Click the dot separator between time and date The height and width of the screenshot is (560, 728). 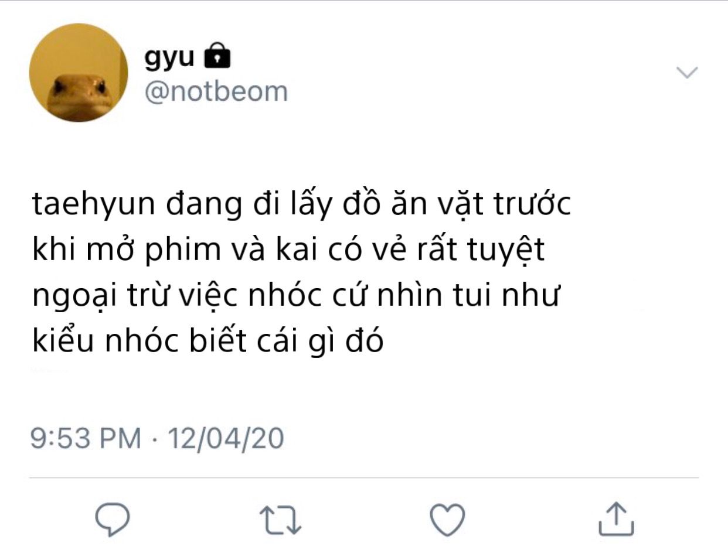click(155, 439)
